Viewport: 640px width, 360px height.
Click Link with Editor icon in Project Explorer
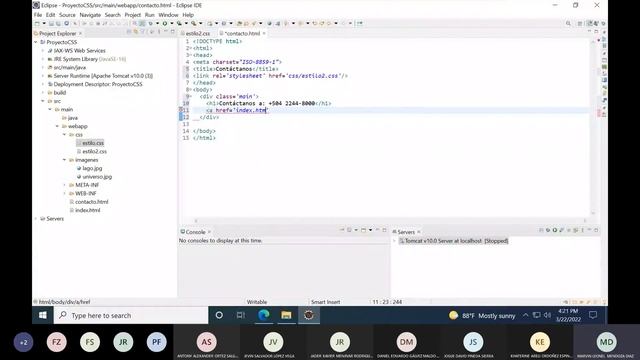[x=136, y=32]
